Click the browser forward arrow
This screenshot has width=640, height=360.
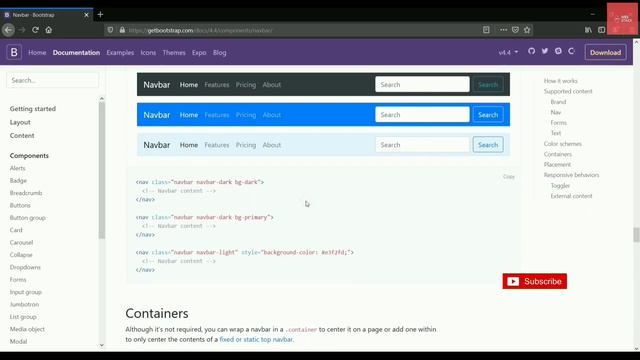22,30
